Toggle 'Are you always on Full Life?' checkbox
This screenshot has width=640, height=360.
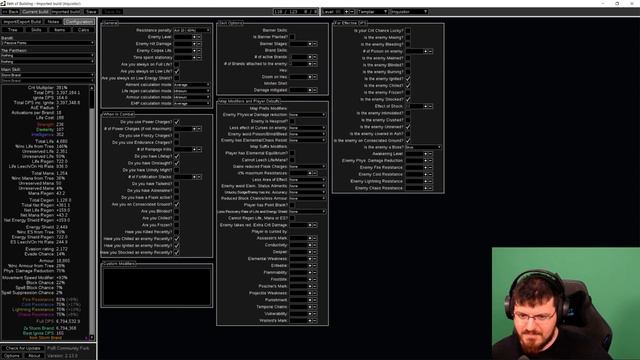(177, 64)
